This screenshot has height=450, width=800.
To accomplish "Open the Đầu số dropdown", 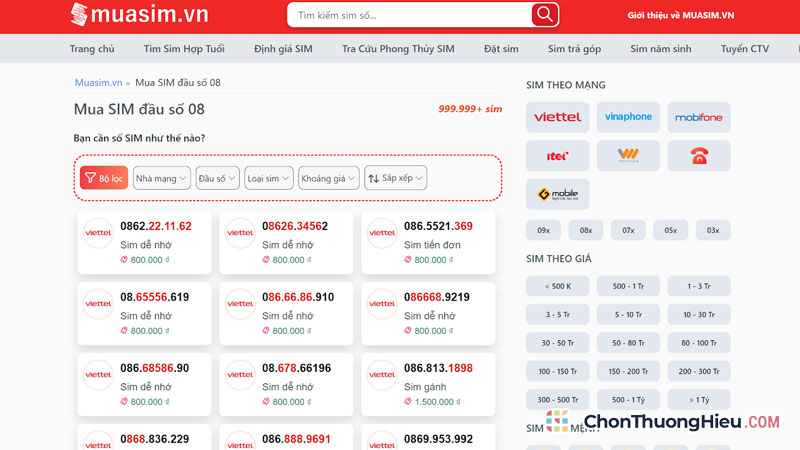I will (217, 178).
